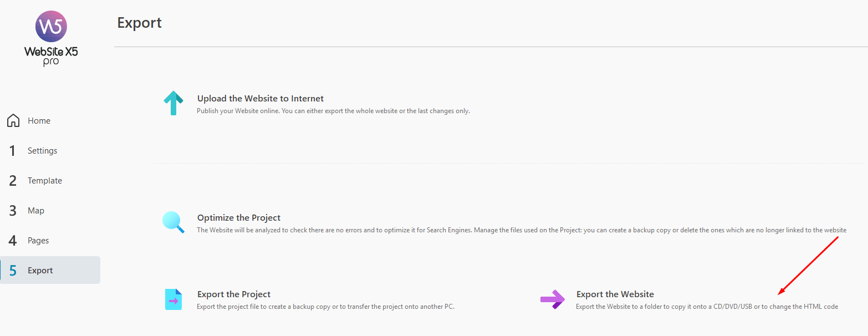Open Optimize the Project option
The height and width of the screenshot is (336, 868).
coord(238,218)
